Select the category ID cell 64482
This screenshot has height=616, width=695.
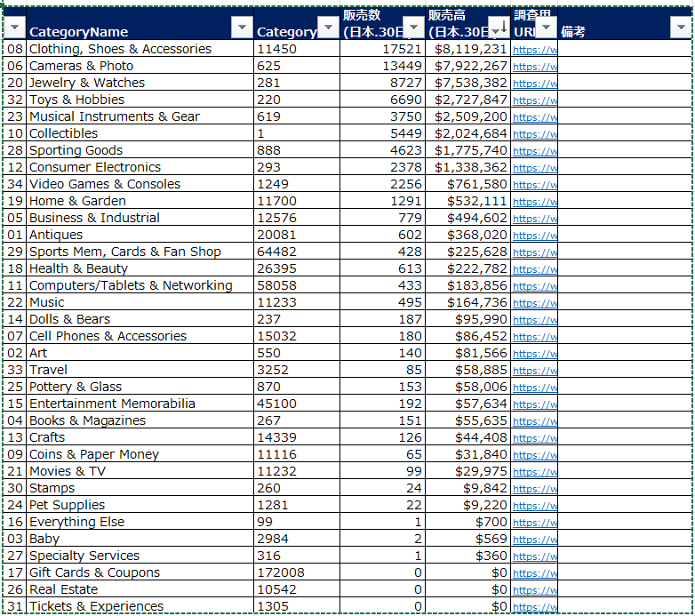coord(297,252)
